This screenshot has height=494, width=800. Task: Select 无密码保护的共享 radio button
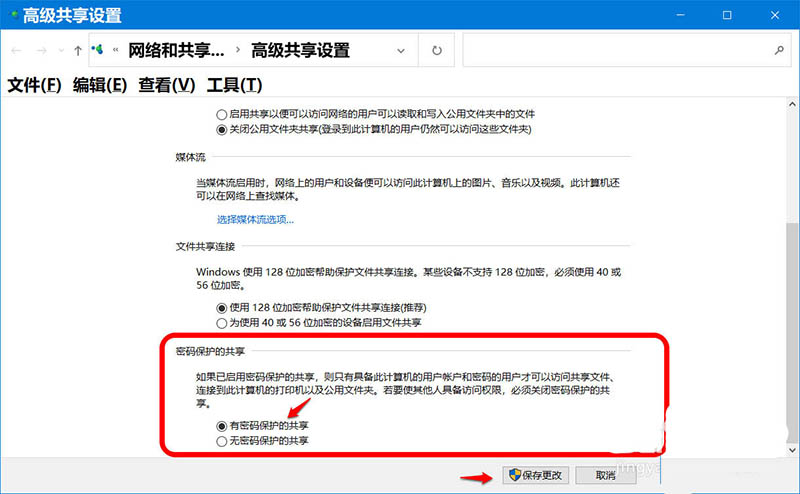221,441
